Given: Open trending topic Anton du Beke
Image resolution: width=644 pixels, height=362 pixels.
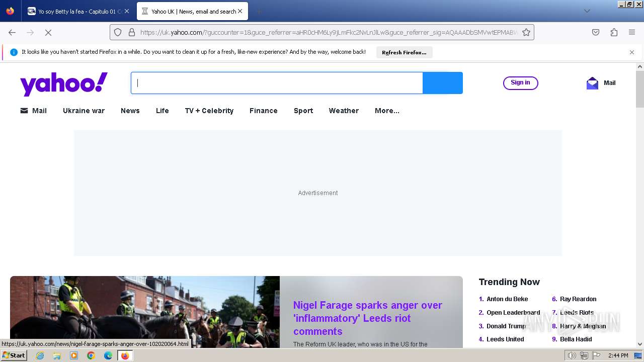Looking at the screenshot, I should 507,299.
